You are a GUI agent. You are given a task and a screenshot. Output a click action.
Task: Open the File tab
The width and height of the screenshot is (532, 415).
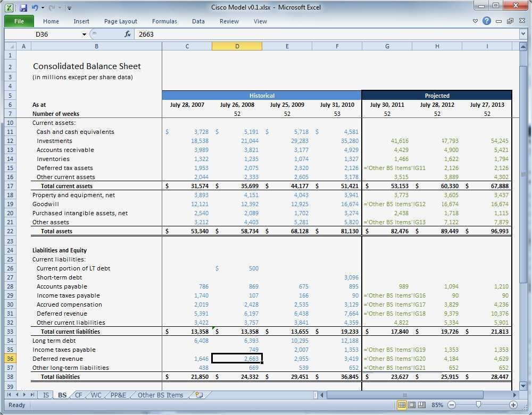(x=19, y=21)
